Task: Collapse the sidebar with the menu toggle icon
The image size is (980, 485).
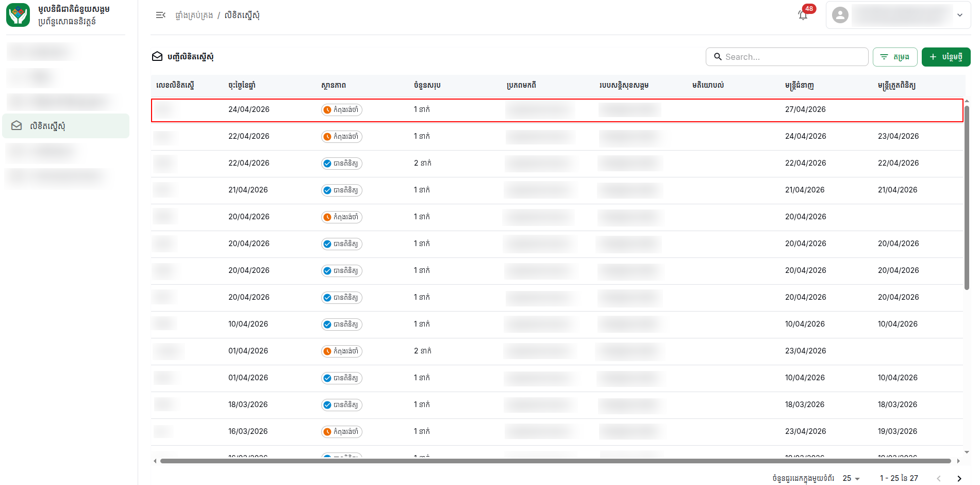Action: [x=160, y=15]
